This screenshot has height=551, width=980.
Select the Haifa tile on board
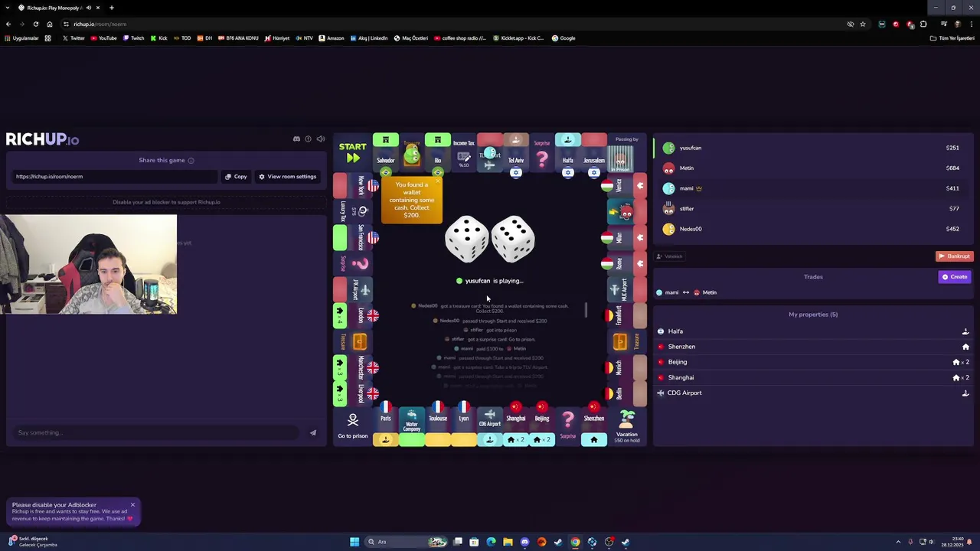pyautogui.click(x=567, y=153)
